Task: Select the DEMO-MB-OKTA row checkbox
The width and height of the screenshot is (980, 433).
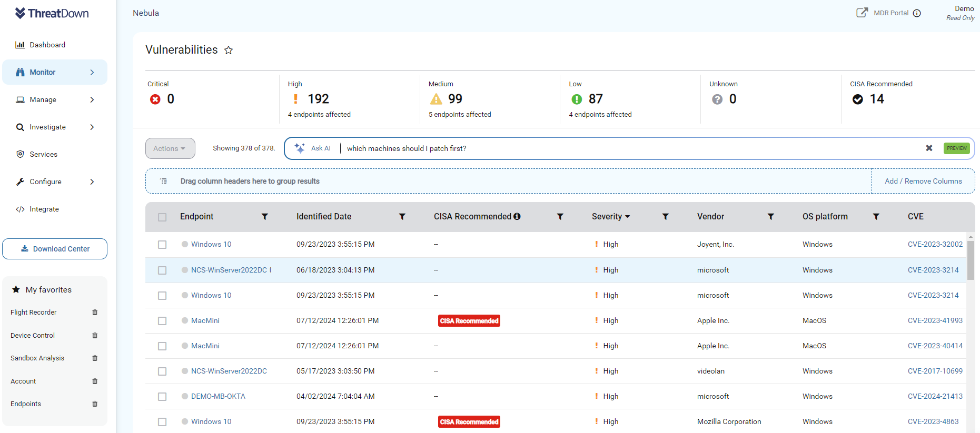Action: click(162, 397)
